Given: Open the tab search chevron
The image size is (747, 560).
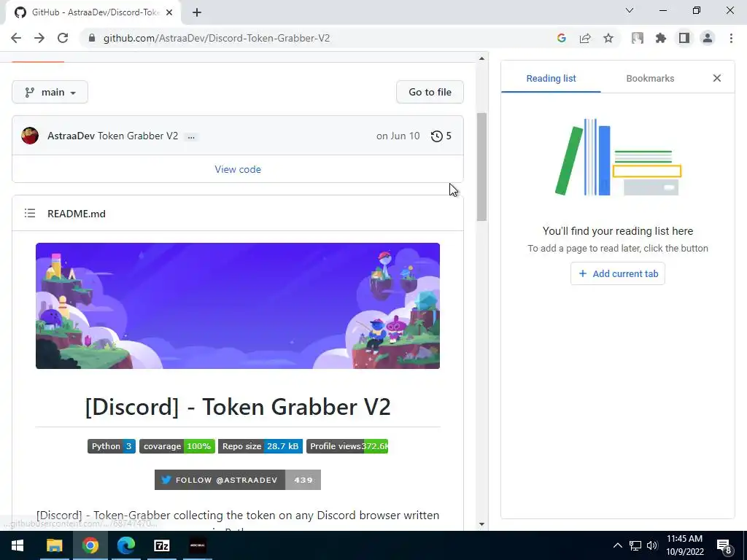Looking at the screenshot, I should pos(630,10).
